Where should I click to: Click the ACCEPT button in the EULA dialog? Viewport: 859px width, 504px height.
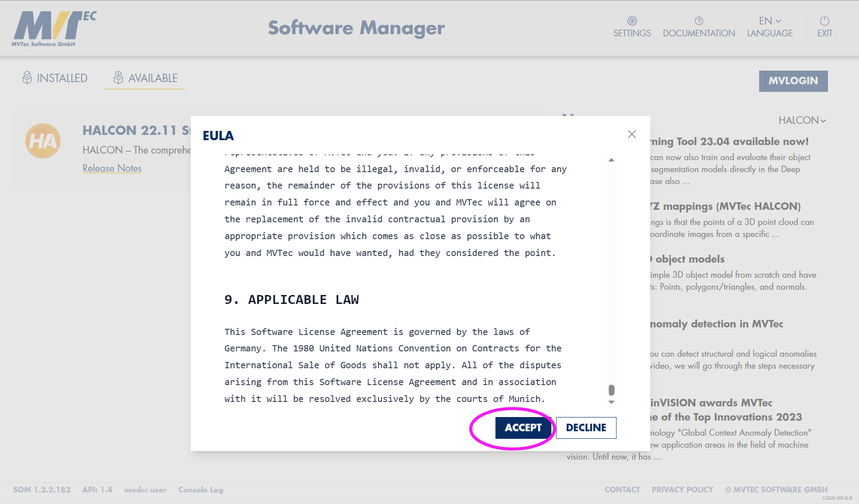click(x=523, y=428)
